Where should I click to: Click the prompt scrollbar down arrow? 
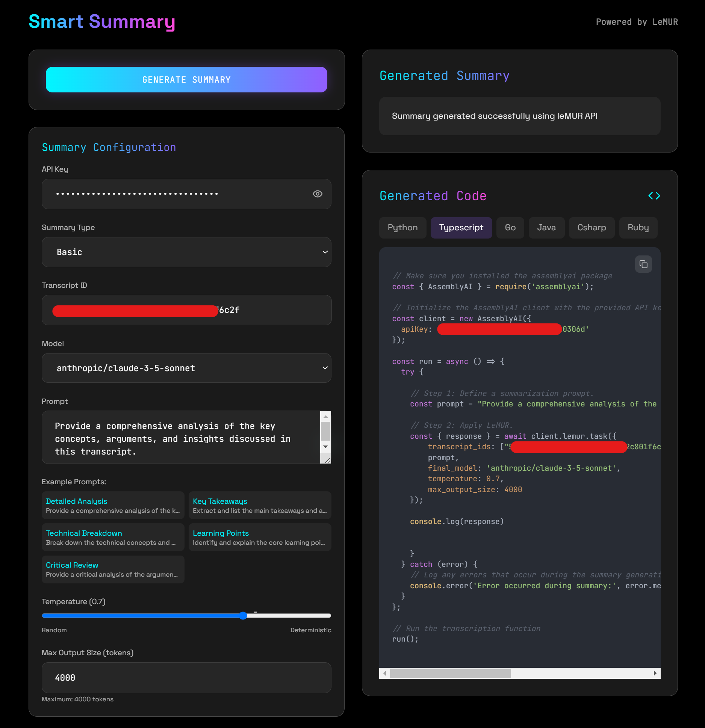[325, 447]
